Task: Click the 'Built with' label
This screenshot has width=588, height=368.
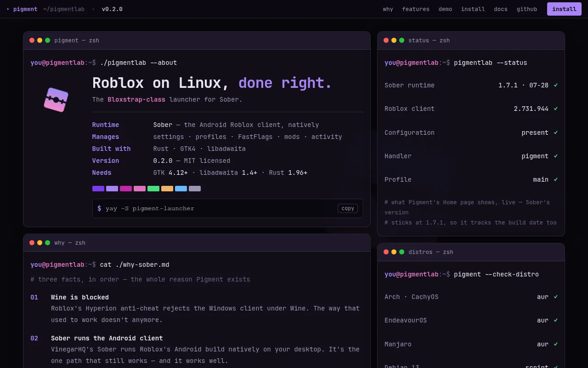Action: pyautogui.click(x=111, y=149)
